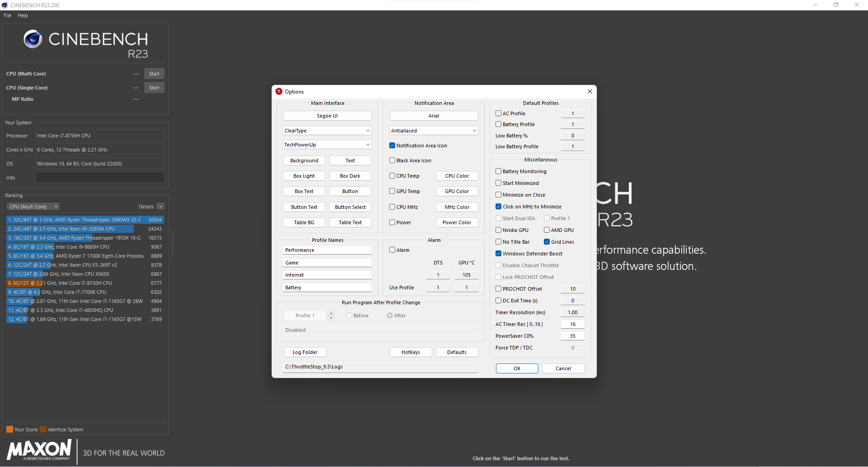Image resolution: width=868 pixels, height=467 pixels.
Task: Click the Cinebench R23 sphere logo
Action: (33, 39)
